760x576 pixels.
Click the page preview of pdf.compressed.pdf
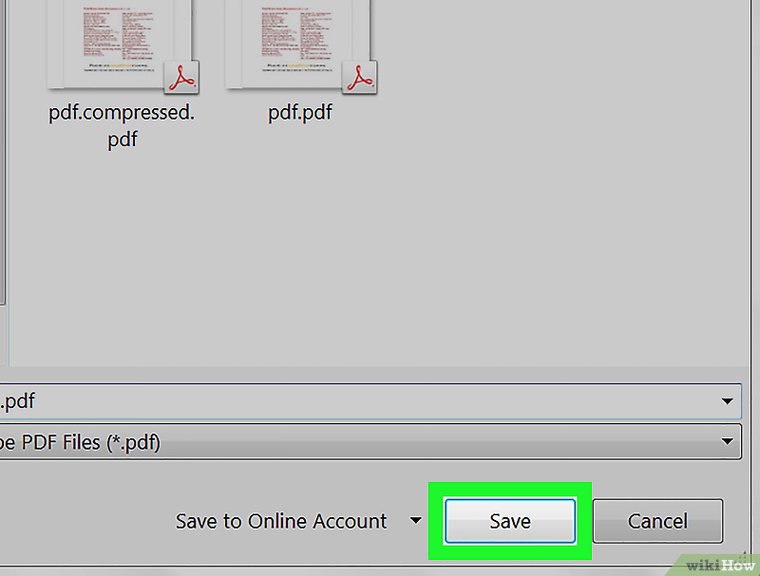119,41
